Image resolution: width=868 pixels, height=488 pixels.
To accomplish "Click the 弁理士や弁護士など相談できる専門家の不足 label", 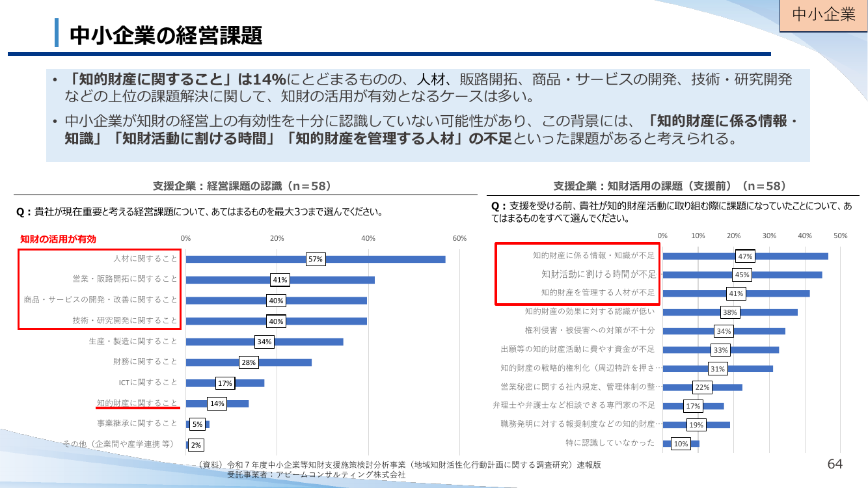I will coord(573,405).
